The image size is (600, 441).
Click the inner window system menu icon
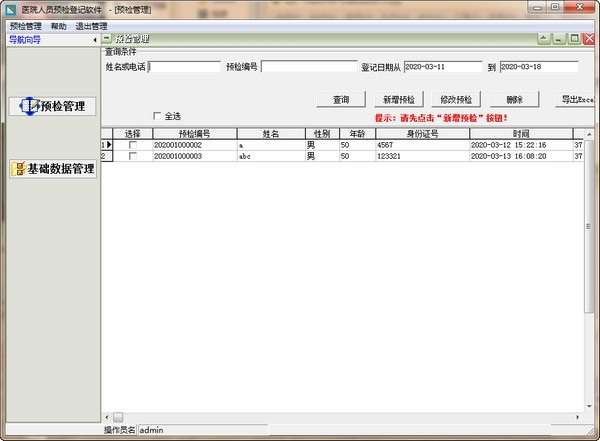107,39
